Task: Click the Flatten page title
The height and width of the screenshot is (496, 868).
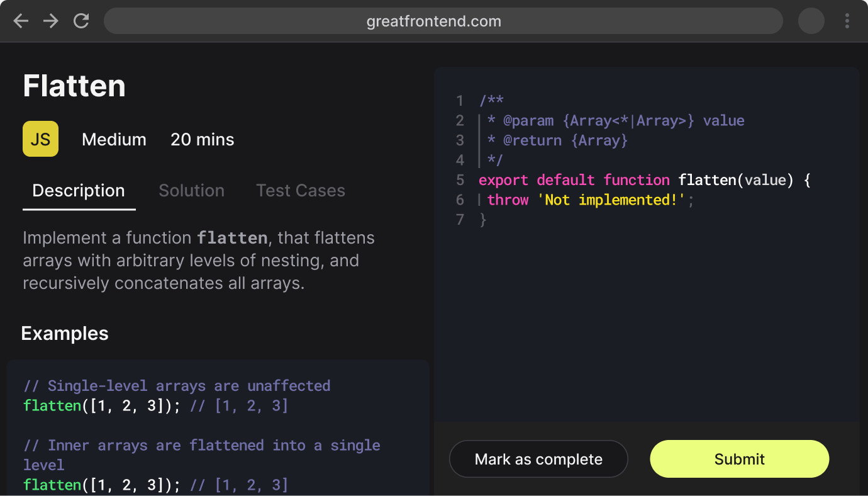Action: click(x=74, y=86)
